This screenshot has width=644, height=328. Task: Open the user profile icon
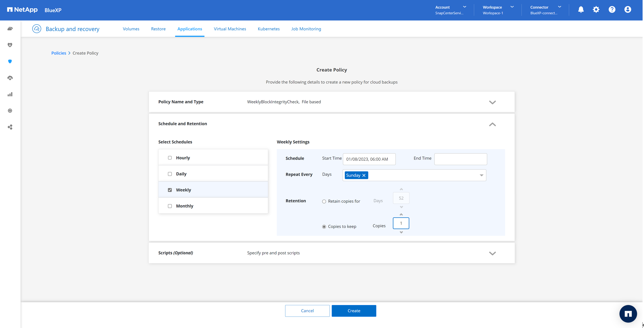627,10
